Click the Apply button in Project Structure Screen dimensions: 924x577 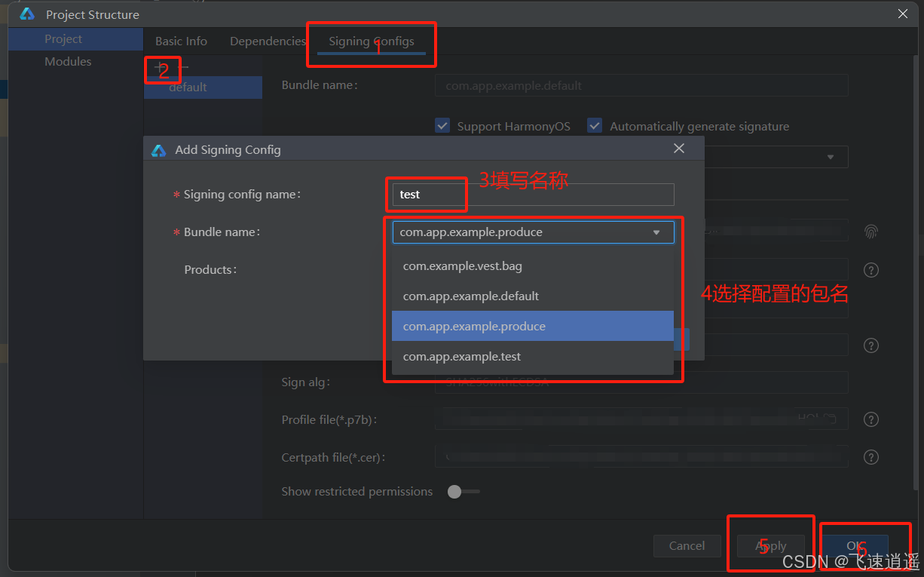click(x=770, y=545)
